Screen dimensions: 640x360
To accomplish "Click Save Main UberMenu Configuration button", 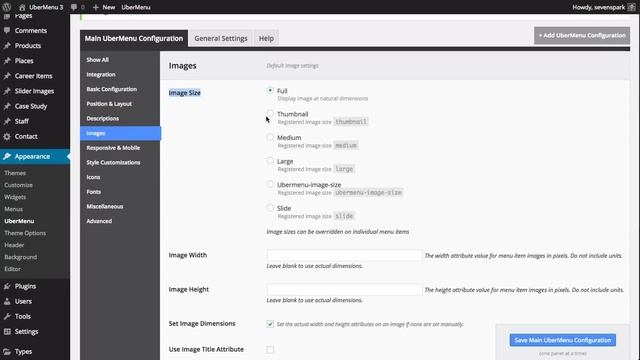I will [562, 340].
